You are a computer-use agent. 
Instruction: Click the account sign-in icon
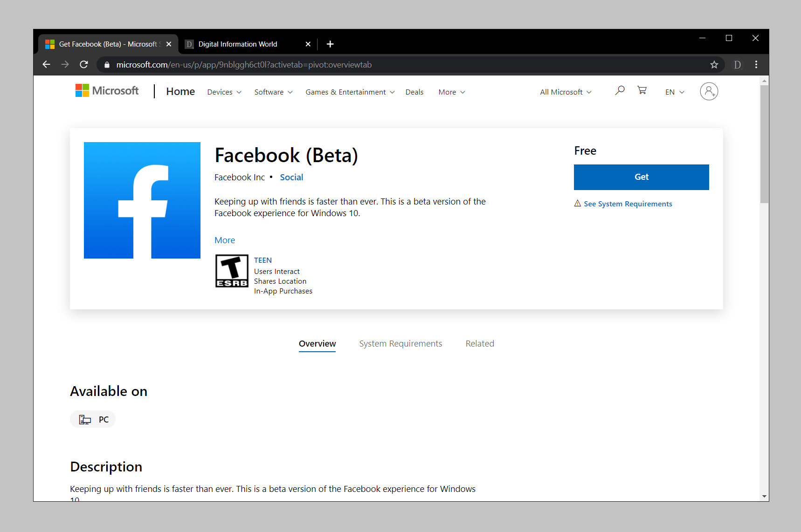coord(709,91)
